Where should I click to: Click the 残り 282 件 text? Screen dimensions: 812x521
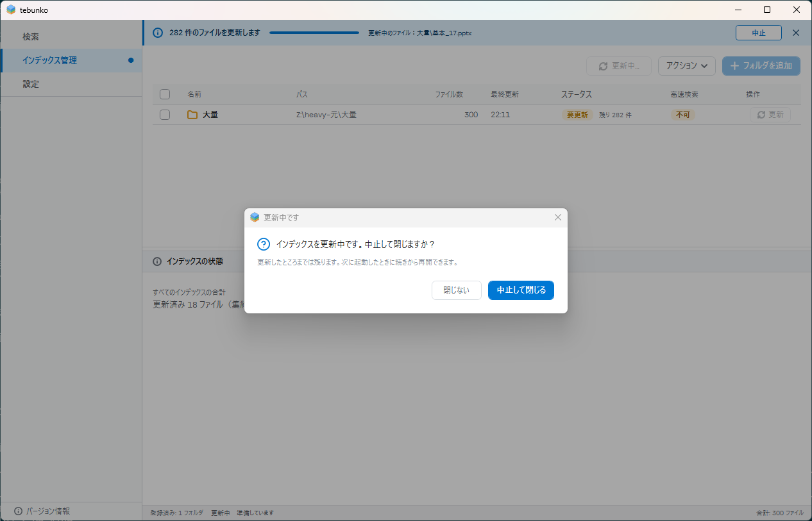tap(616, 115)
